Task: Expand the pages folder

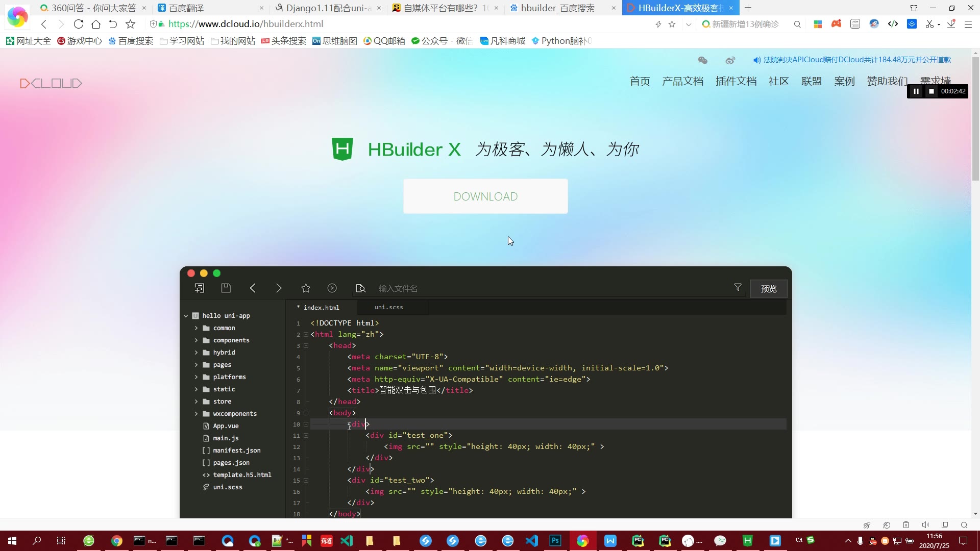Action: pyautogui.click(x=196, y=365)
